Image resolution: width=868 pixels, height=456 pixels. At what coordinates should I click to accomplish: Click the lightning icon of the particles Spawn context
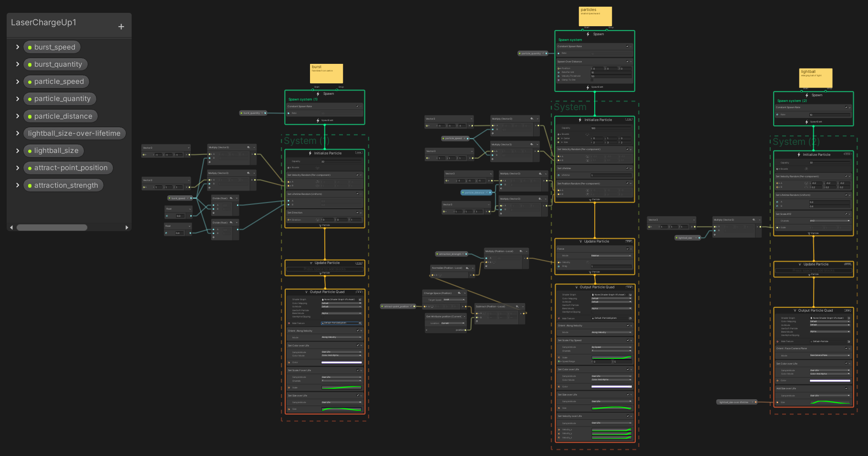(588, 34)
